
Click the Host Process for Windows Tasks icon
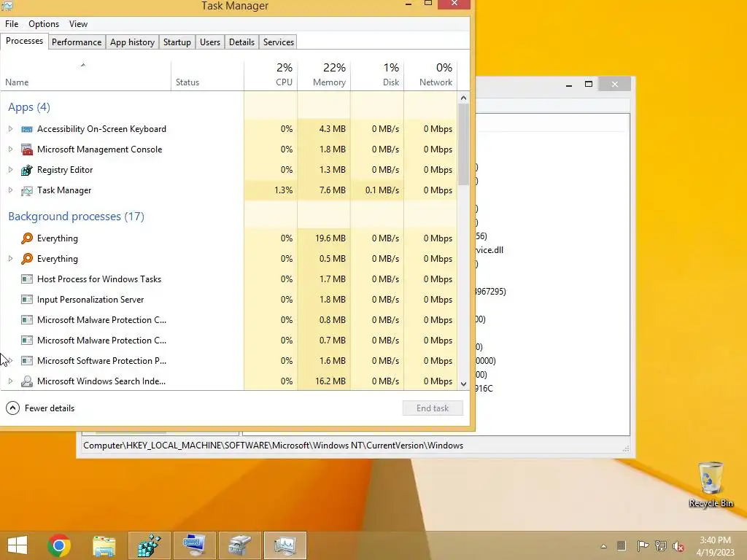coord(27,279)
